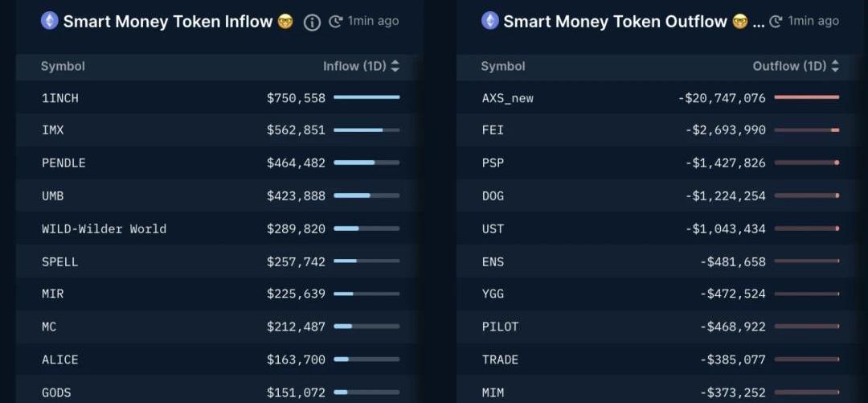Select the WILD-Wilder World token
This screenshot has width=868, height=403.
pos(104,228)
